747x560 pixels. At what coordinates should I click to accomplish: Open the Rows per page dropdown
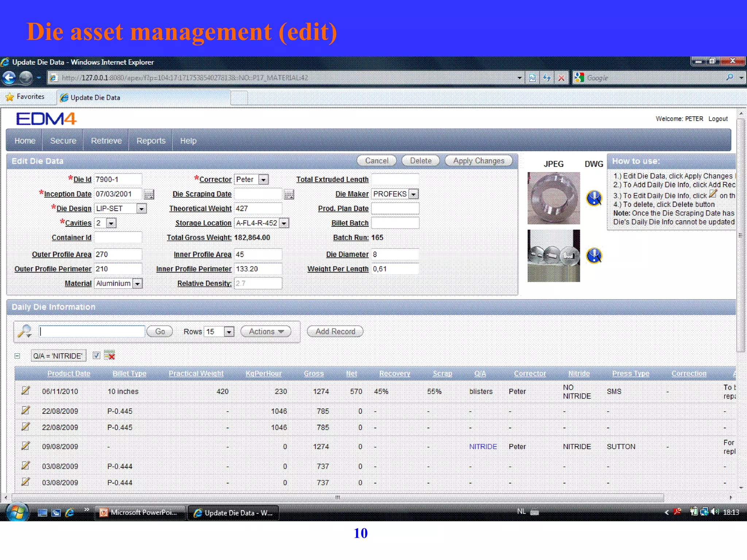[x=229, y=332]
